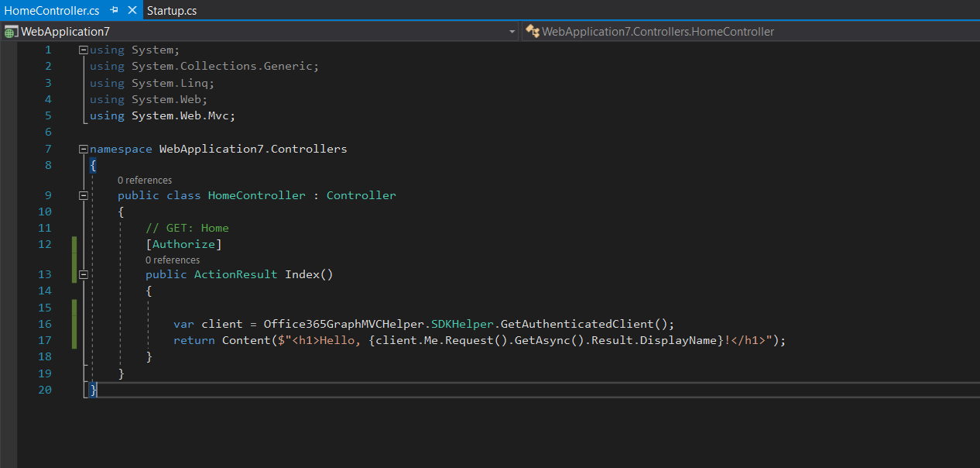Screen dimensions: 980x468
Task: Select the HomeController.cs tab
Action: click(52, 11)
